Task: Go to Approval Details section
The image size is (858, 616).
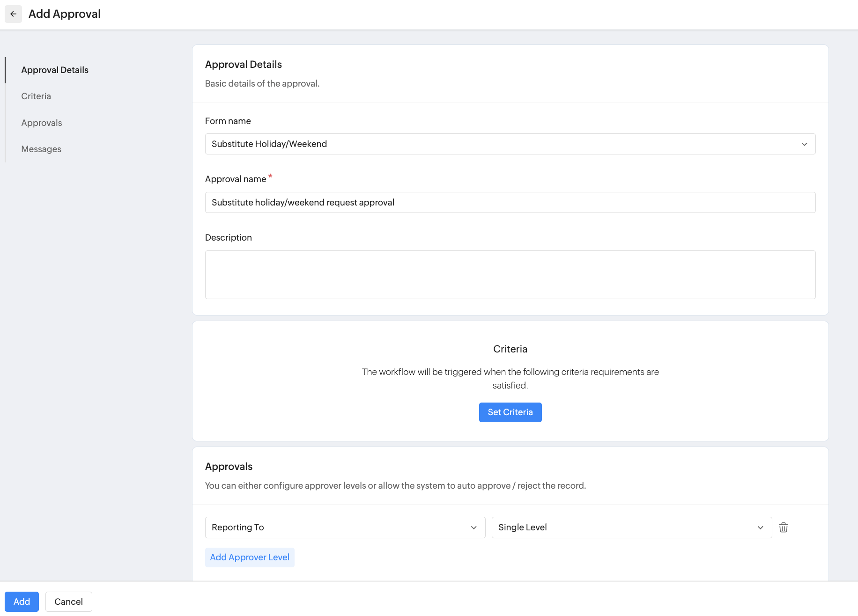Action: [x=55, y=70]
